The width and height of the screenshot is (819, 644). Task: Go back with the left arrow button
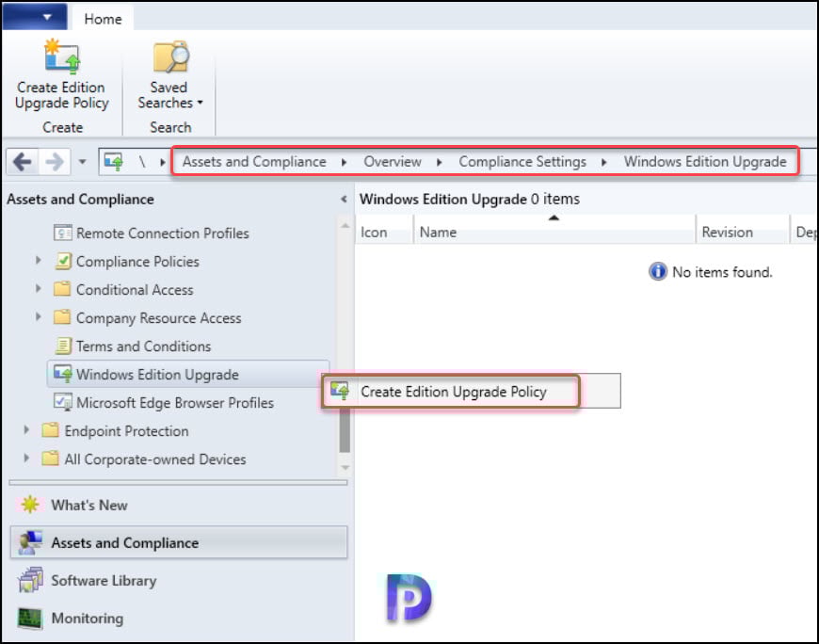pos(23,162)
